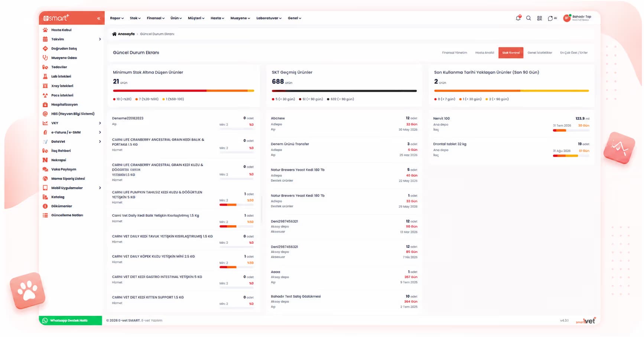
Task: Open Bahadır Test Satış Gözlükmesi row
Action: pyautogui.click(x=344, y=302)
